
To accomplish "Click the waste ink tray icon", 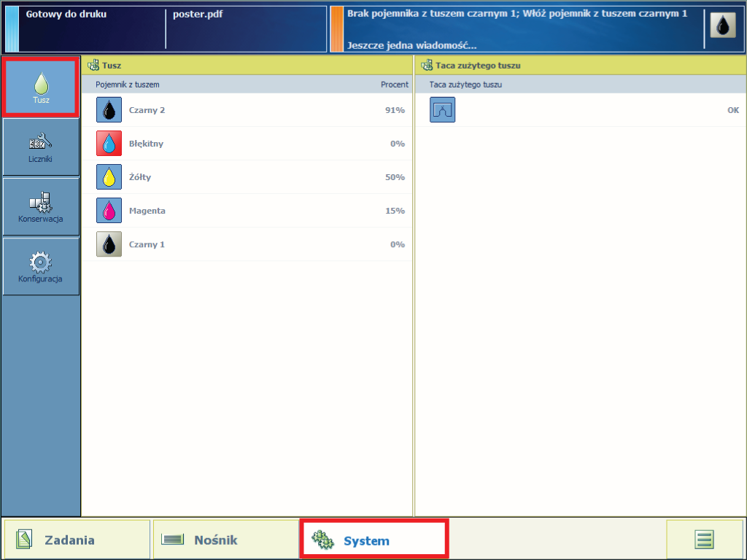I will (443, 109).
